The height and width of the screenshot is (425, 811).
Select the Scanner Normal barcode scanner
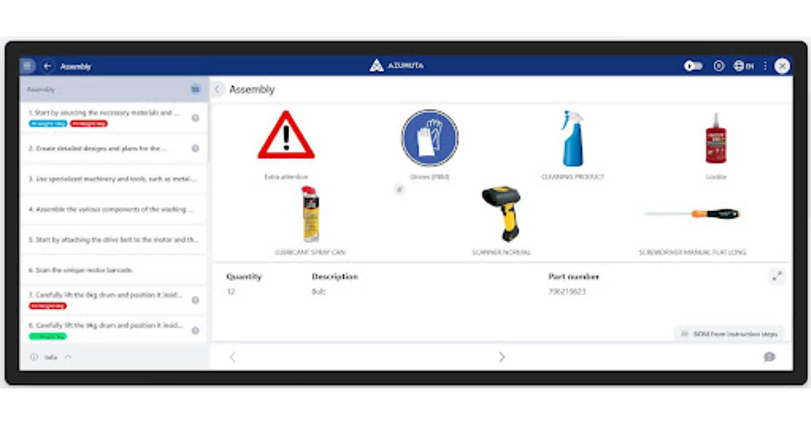click(x=500, y=214)
